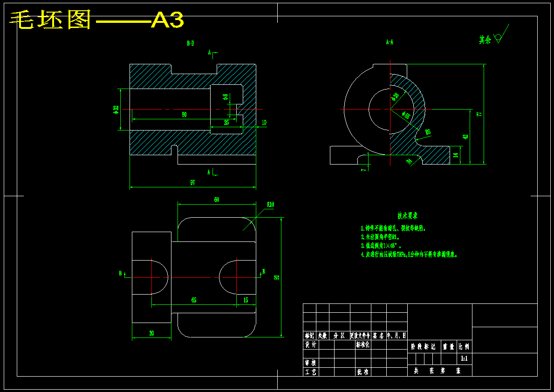Image resolution: width=554 pixels, height=392 pixels.
Task: Select the 7 dimension under A-A view
Action: pyautogui.click(x=362, y=170)
